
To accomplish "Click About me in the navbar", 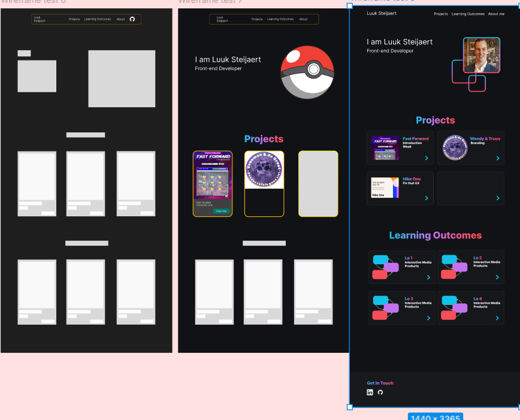I will tap(495, 13).
